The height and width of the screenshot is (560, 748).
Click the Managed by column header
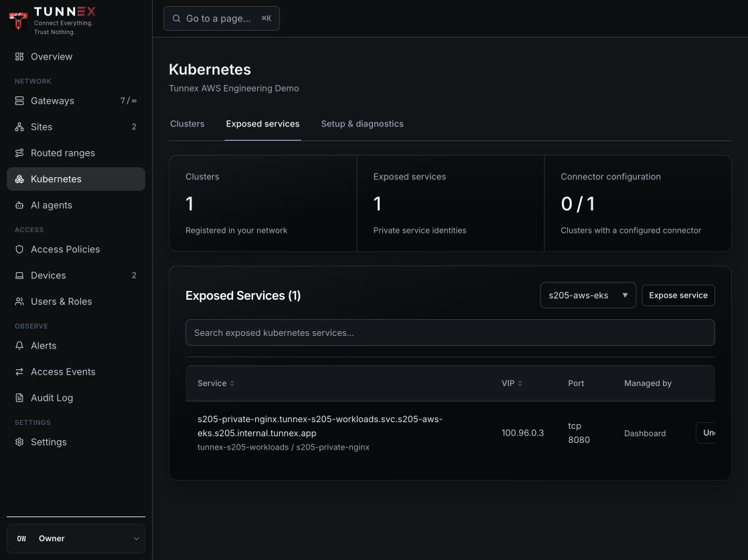point(648,383)
